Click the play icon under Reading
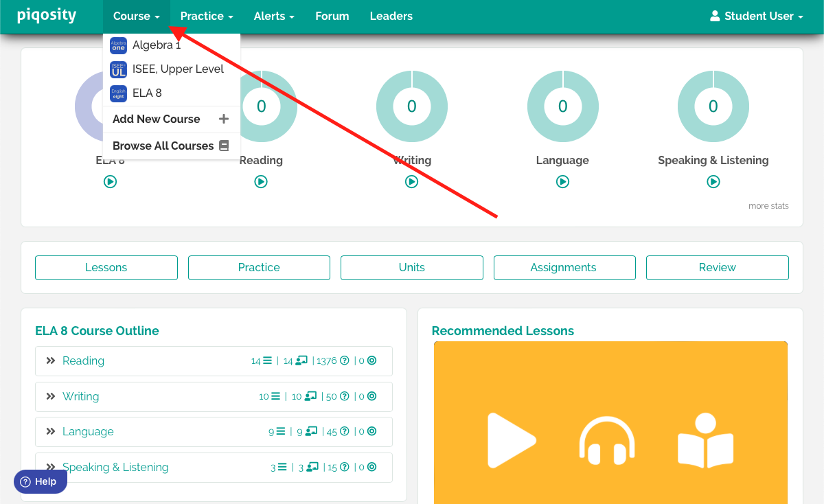The width and height of the screenshot is (824, 504). click(x=261, y=182)
